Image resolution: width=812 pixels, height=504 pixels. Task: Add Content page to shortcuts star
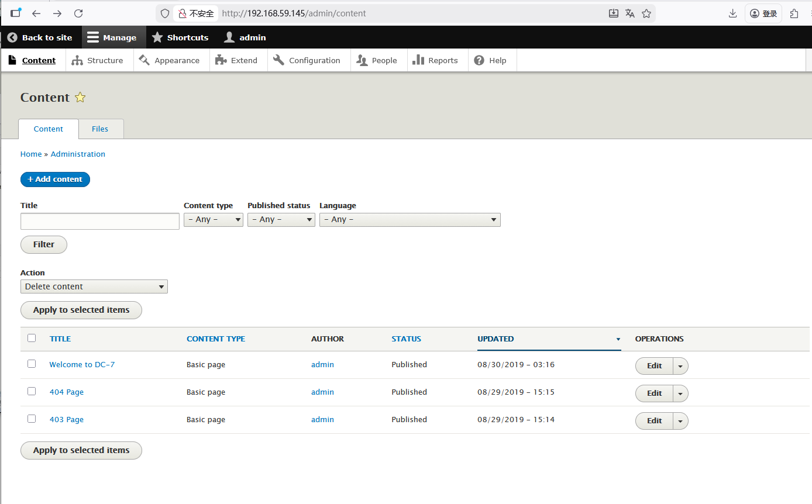[x=80, y=98]
